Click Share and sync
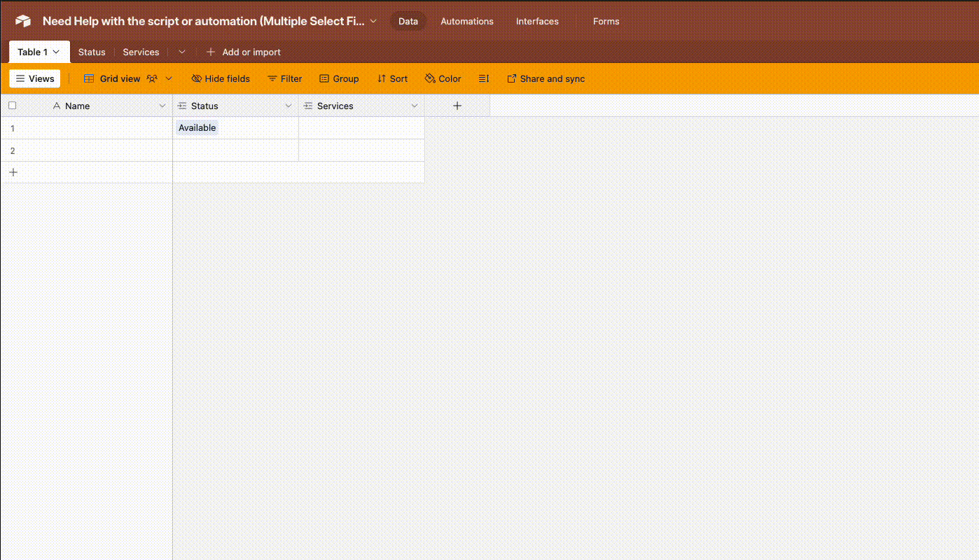Image resolution: width=979 pixels, height=560 pixels. point(546,78)
